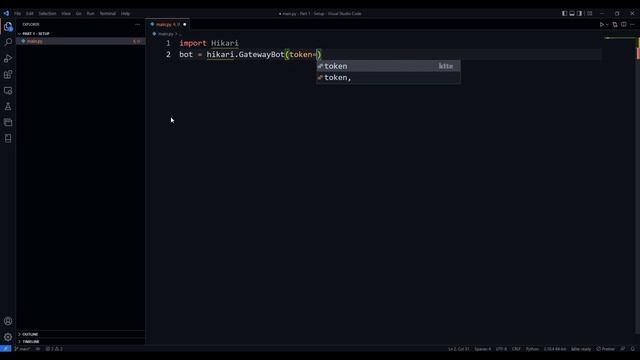Open the Edit menu
640x360 pixels.
pos(29,13)
